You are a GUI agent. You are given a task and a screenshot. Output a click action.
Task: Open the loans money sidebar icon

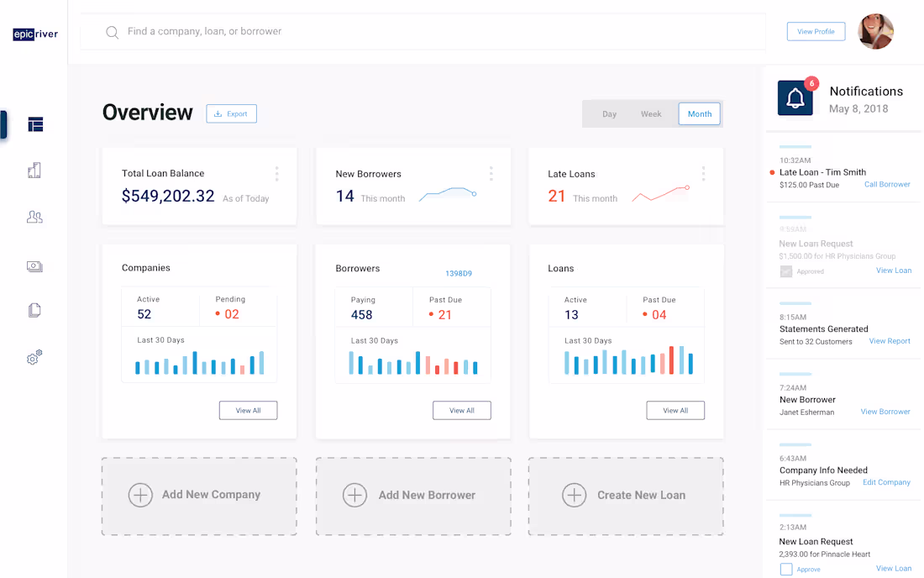click(x=34, y=266)
